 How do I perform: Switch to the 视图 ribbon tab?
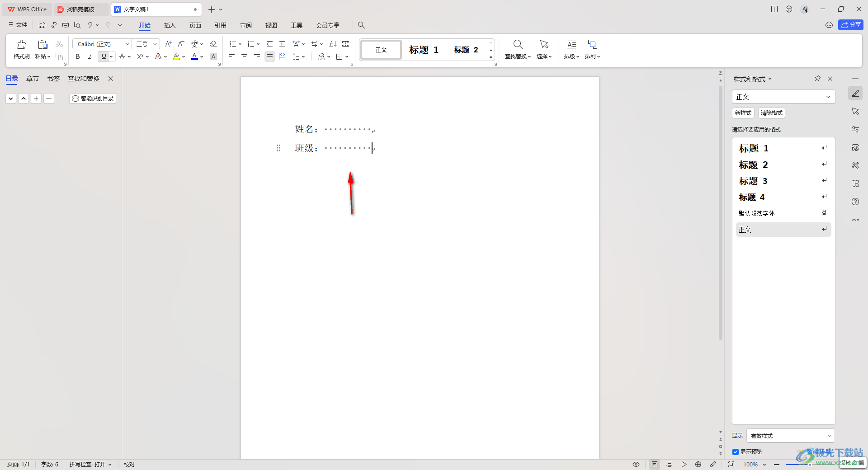(271, 25)
